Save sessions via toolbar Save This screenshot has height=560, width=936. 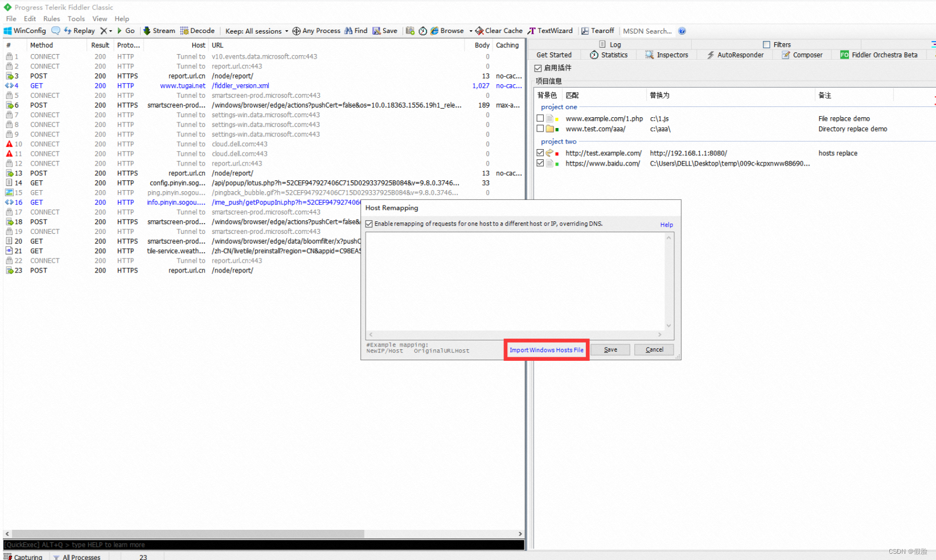[385, 31]
